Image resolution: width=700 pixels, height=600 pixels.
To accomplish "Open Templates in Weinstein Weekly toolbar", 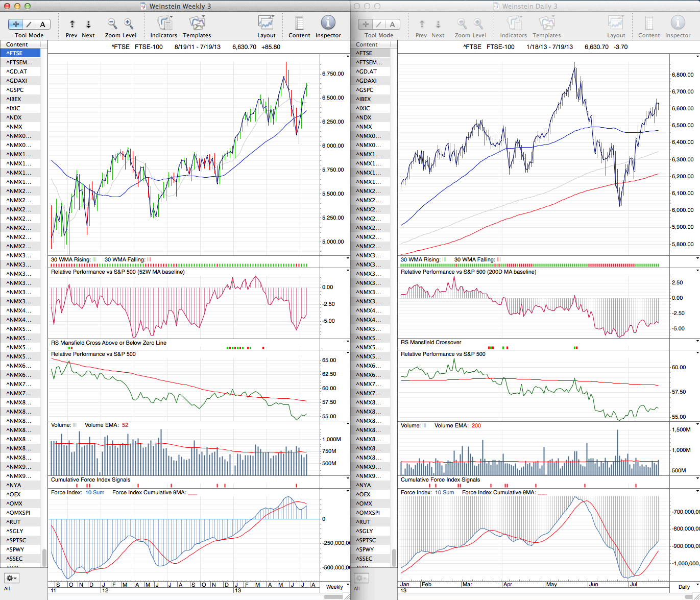I will [197, 24].
